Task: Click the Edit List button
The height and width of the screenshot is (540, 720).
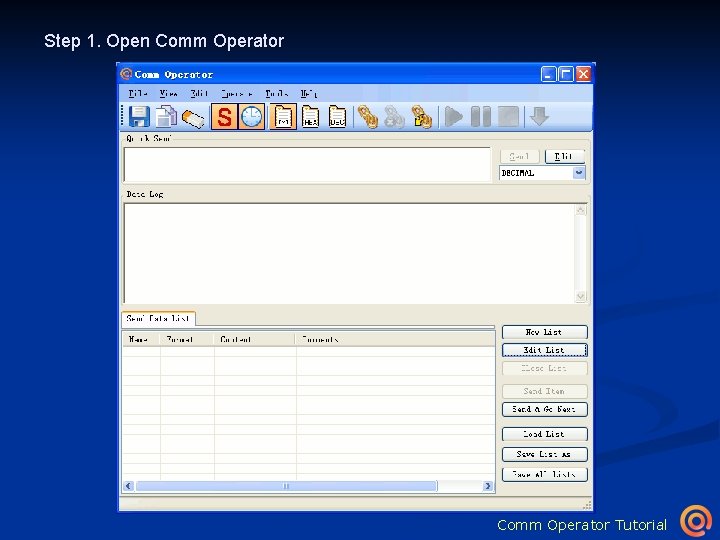Action: [x=545, y=350]
